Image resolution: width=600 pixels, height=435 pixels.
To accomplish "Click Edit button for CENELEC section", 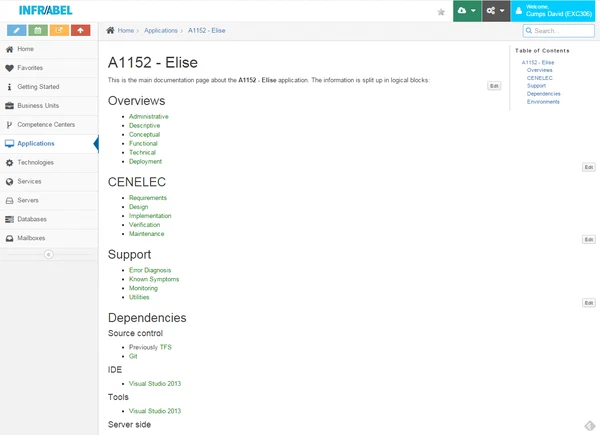I will 589,239.
